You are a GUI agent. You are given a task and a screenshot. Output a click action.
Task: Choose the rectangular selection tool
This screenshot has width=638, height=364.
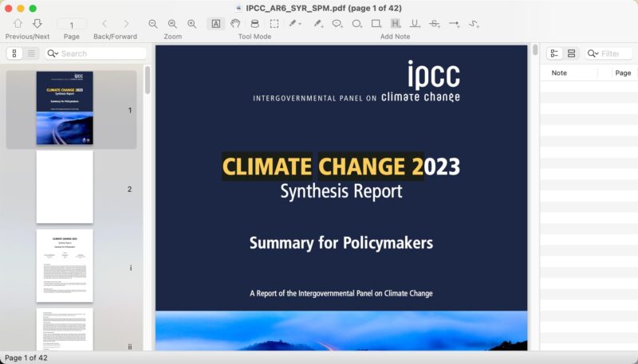[274, 24]
